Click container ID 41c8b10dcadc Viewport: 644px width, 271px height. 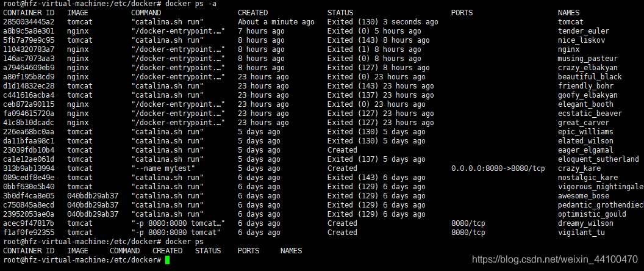coord(29,123)
